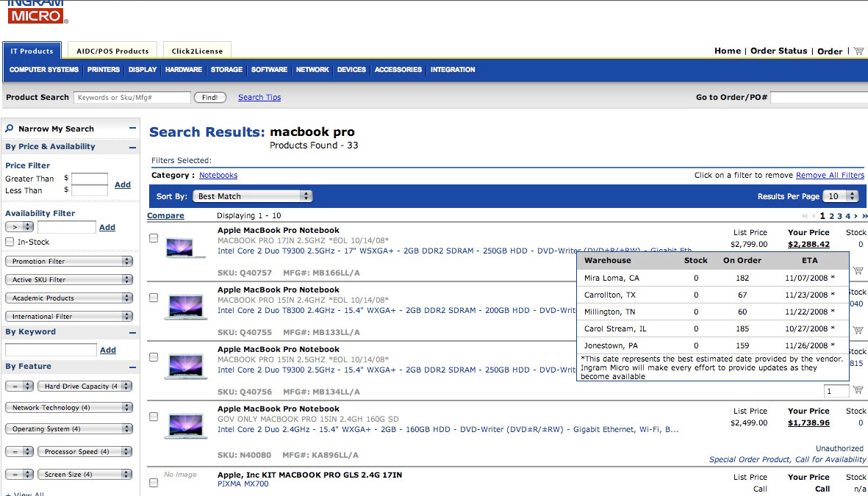Viewport: 868px width, 496px height.
Task: Collapse the By Keyword section
Action: [132, 333]
